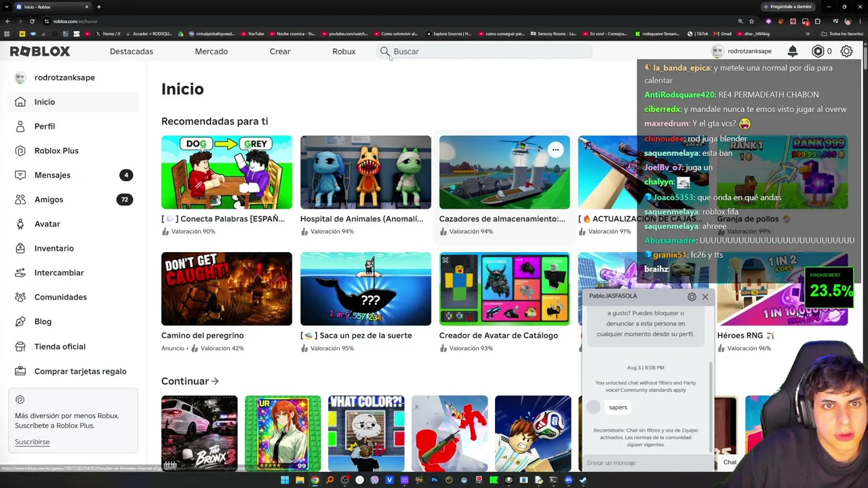868x488 pixels.
Task: Click the Suscribirse link
Action: 33,442
